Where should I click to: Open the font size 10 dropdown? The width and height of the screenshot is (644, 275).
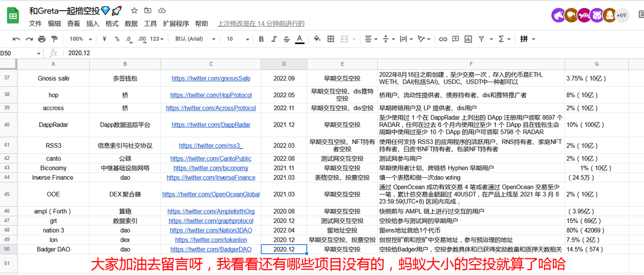pyautogui.click(x=237, y=39)
